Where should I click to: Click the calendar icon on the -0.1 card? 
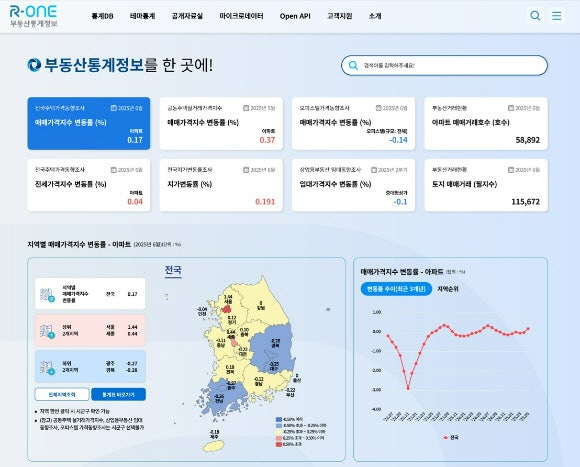(x=374, y=170)
